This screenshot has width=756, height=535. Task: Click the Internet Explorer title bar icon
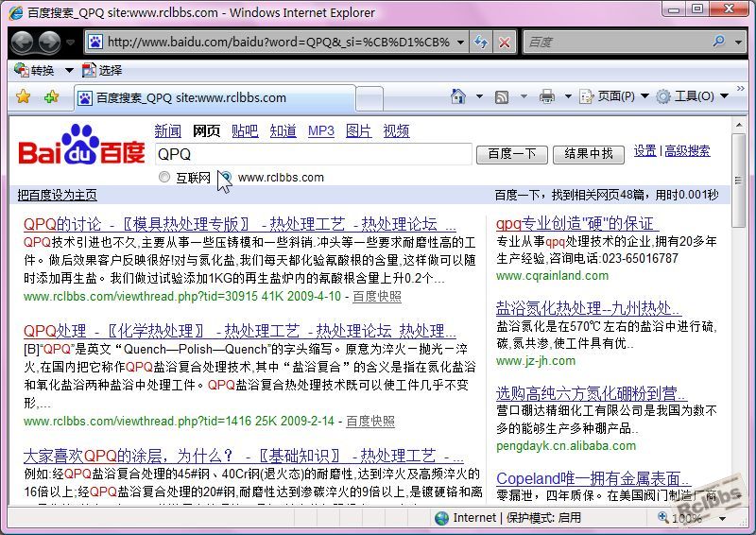(x=15, y=12)
